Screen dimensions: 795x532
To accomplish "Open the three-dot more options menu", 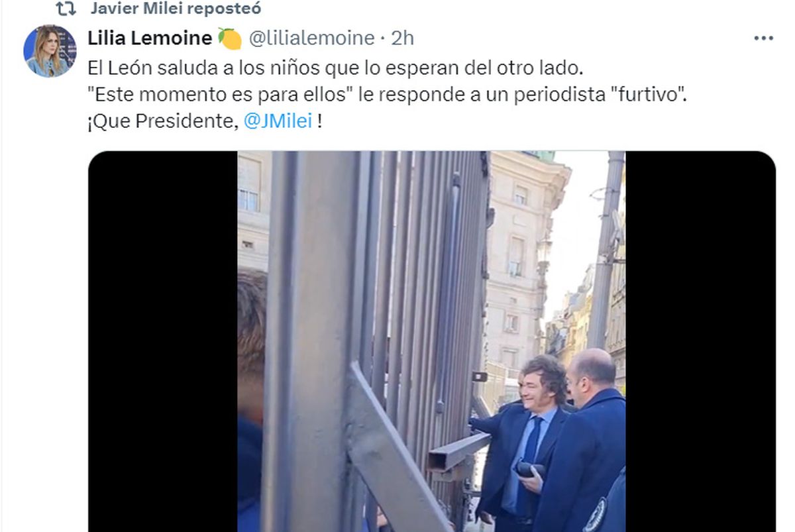I will tap(763, 38).
